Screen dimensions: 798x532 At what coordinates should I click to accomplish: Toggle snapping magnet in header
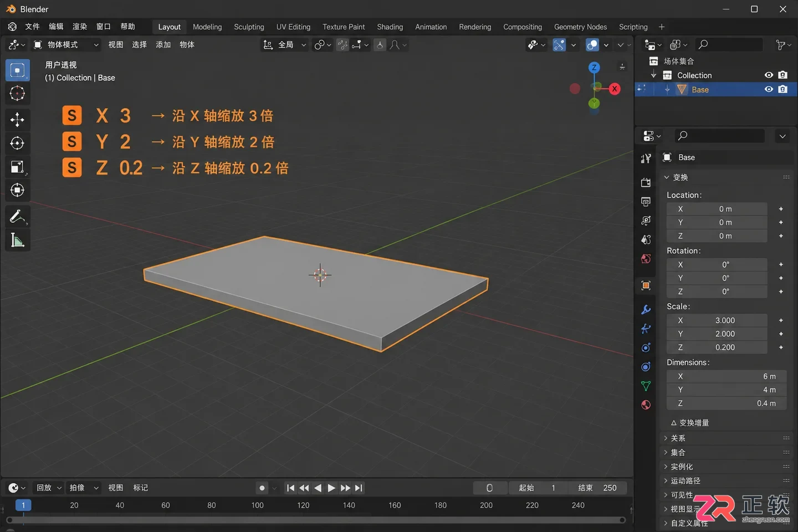(343, 45)
